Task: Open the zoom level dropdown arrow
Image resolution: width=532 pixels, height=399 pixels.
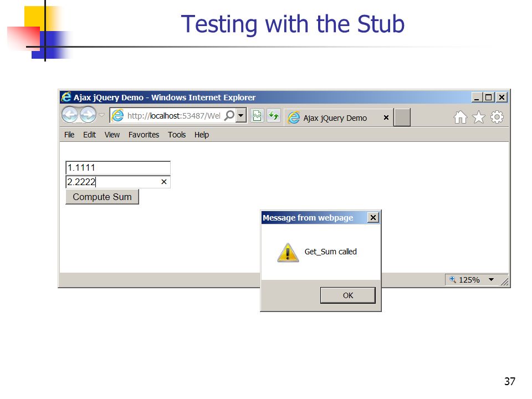Action: pyautogui.click(x=491, y=280)
